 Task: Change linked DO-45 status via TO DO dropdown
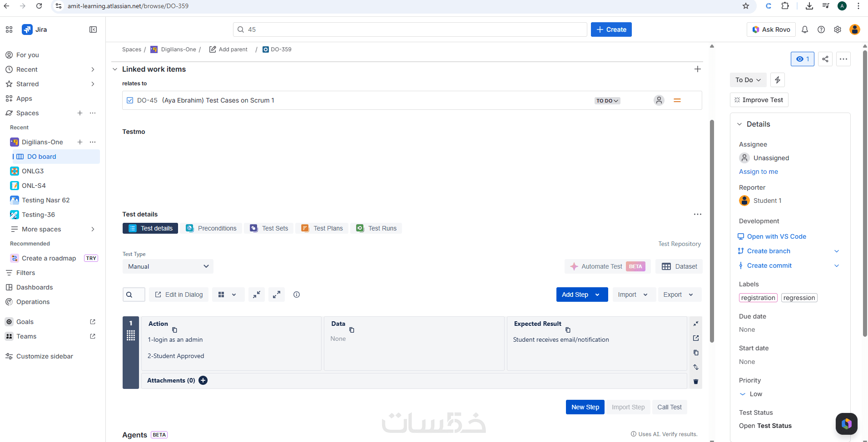607,101
